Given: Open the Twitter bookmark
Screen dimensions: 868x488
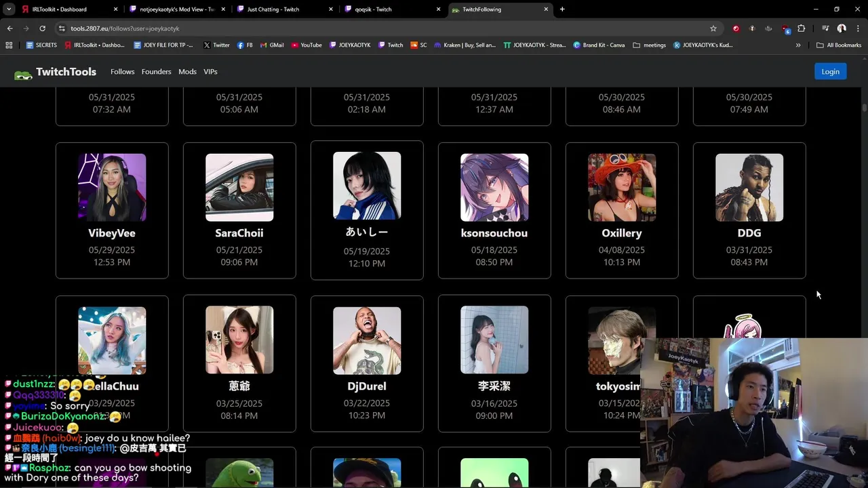Looking at the screenshot, I should tap(216, 45).
